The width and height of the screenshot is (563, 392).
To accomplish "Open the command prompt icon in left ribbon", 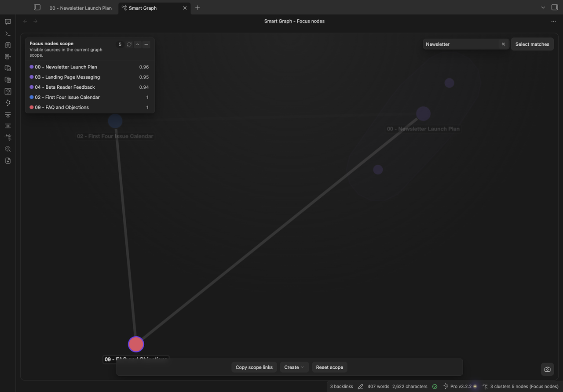I will pos(8,33).
